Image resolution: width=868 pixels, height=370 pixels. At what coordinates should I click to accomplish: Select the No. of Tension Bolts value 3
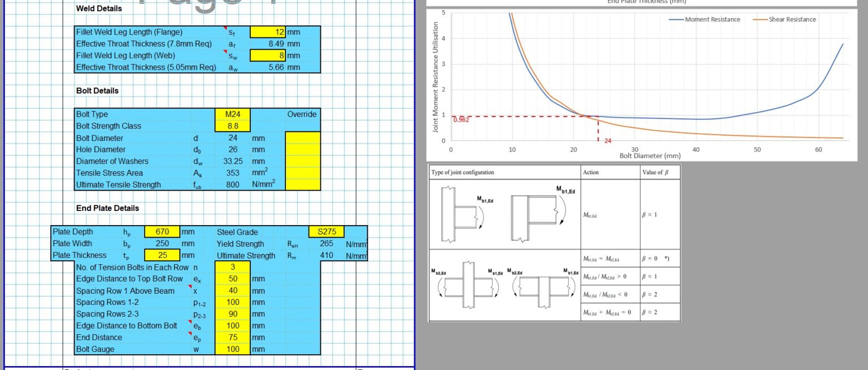pos(232,267)
